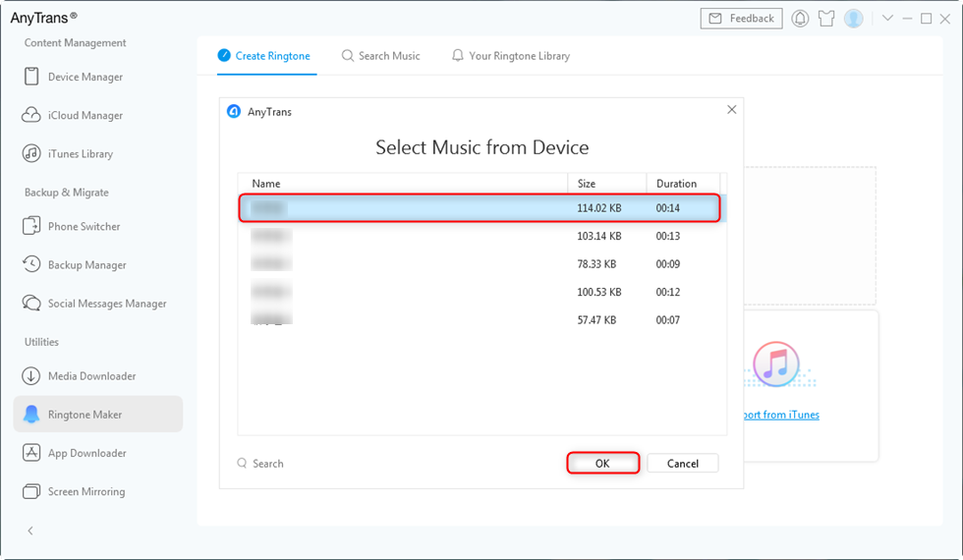Confirm the selection with OK

(602, 463)
